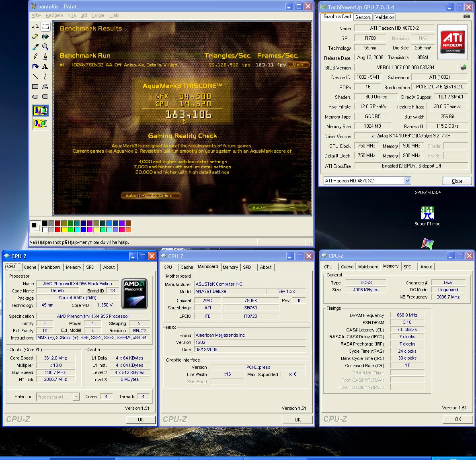Open the Super PI mod desktop icon
Image resolution: width=476 pixels, height=460 pixels.
click(x=427, y=216)
